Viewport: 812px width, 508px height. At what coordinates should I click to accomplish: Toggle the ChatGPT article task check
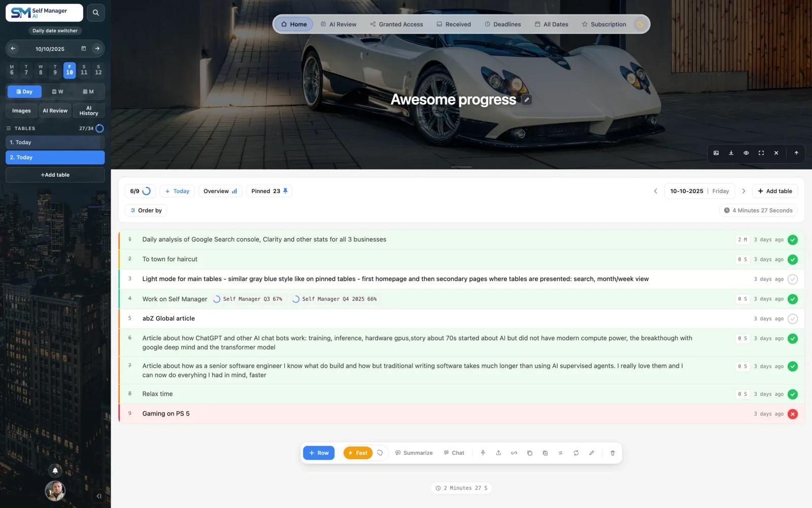(793, 338)
